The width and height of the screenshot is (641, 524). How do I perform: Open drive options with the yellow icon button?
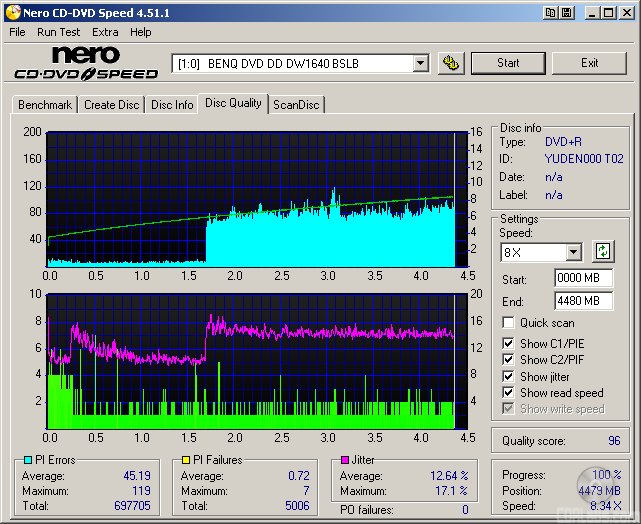(x=452, y=63)
